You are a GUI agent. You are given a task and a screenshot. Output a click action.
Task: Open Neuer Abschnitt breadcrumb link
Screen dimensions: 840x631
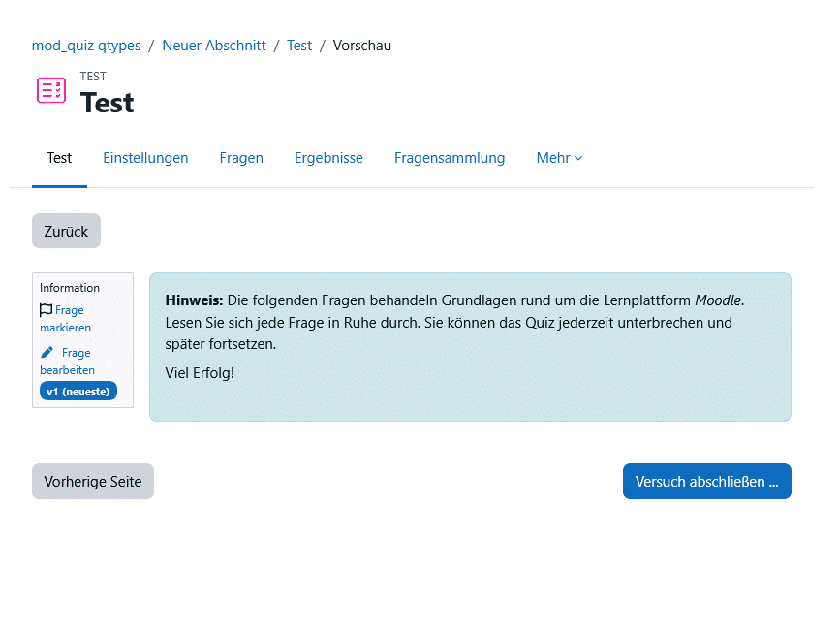point(214,46)
